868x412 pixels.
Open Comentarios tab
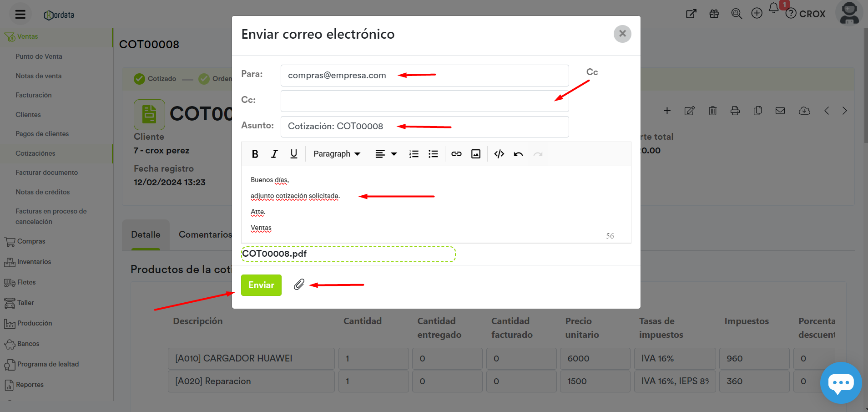pos(205,234)
